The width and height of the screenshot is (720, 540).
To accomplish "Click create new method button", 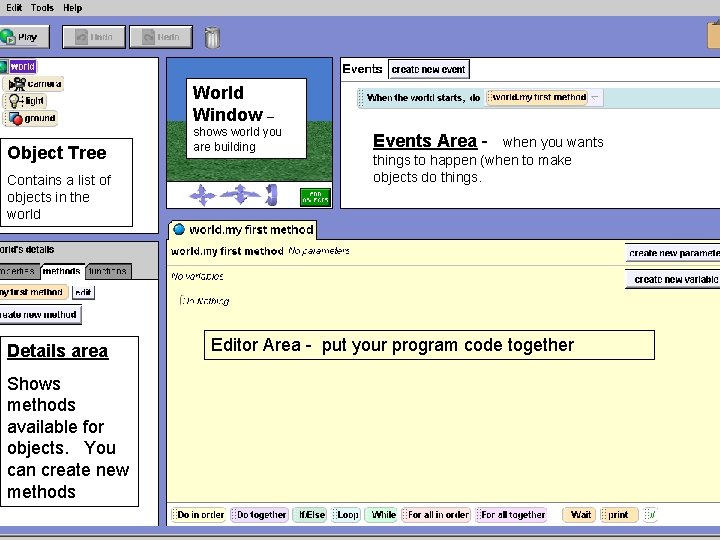I will [40, 315].
